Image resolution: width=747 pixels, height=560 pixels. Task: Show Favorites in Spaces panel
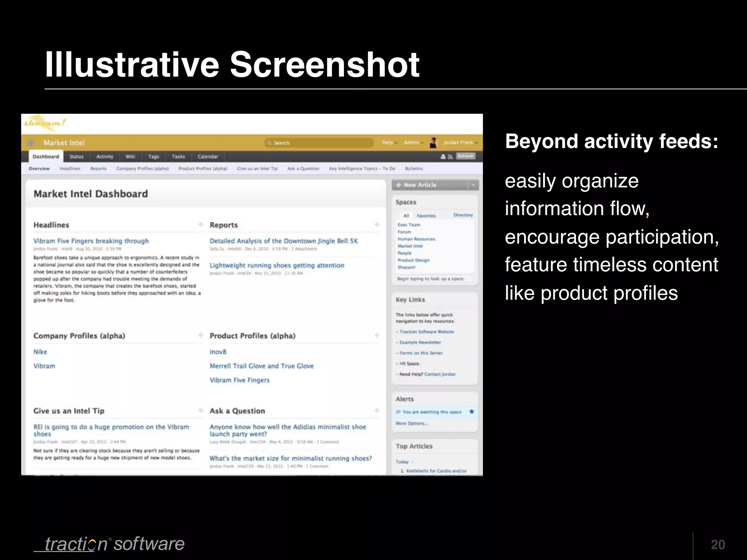tap(426, 215)
